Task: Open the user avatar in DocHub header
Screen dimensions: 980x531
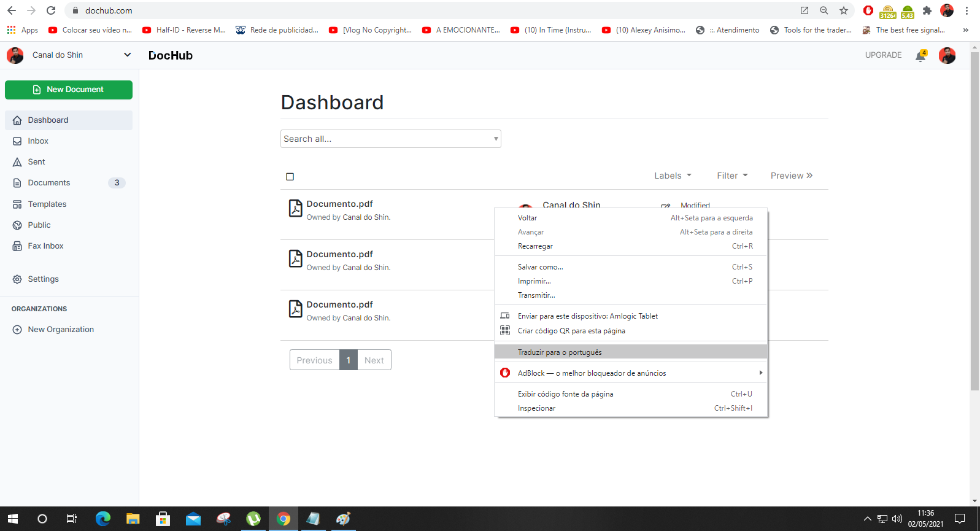Action: point(947,55)
